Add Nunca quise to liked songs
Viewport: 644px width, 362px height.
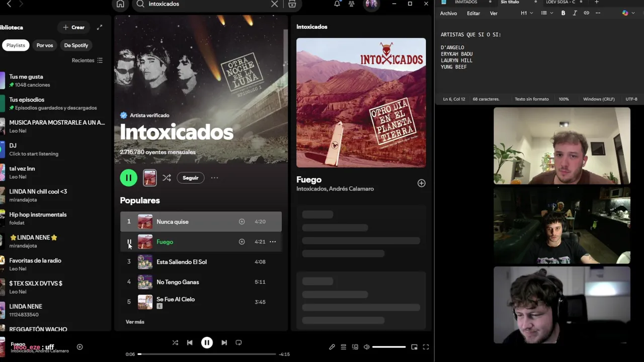pos(242,222)
